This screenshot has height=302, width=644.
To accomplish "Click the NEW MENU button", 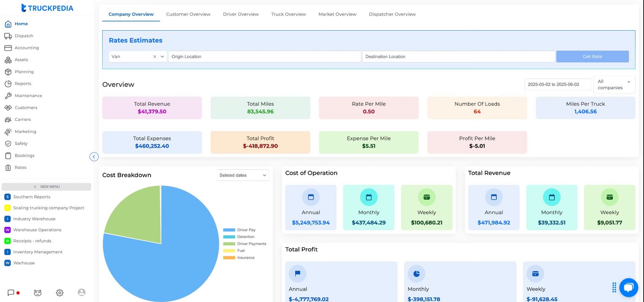I will [46, 187].
